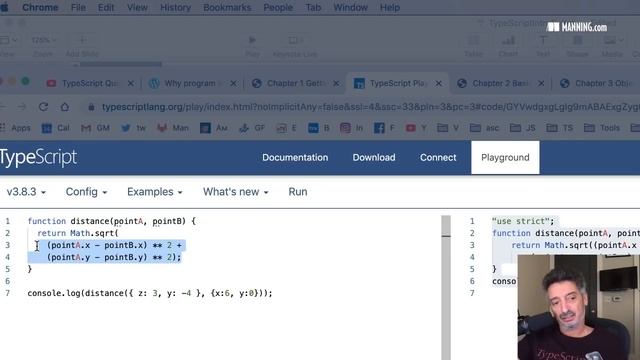This screenshot has width=640, height=360.
Task: Open the History menu
Action: click(x=176, y=7)
